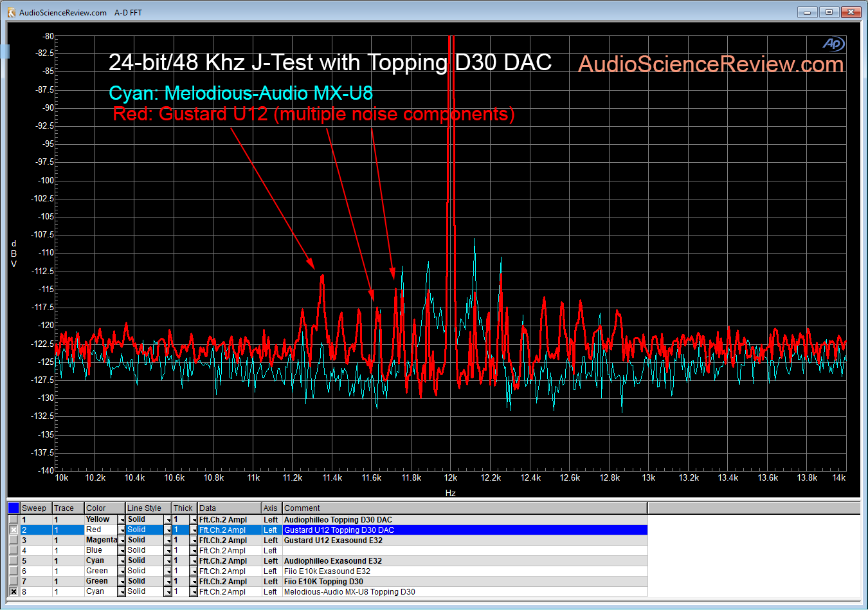Open Cyan color dropdown for sweep 8
The width and height of the screenshot is (868, 610).
[x=122, y=592]
